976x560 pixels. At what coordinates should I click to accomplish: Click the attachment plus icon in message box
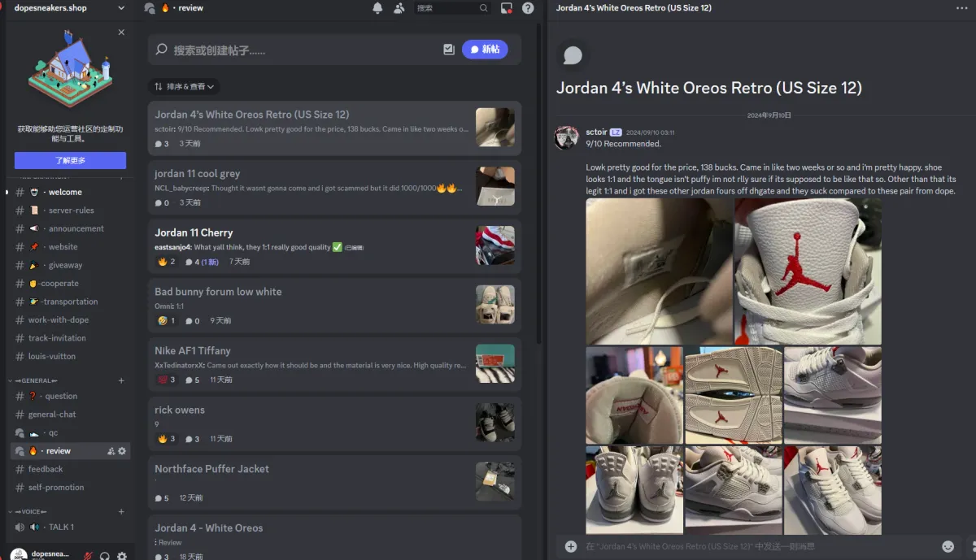tap(571, 546)
